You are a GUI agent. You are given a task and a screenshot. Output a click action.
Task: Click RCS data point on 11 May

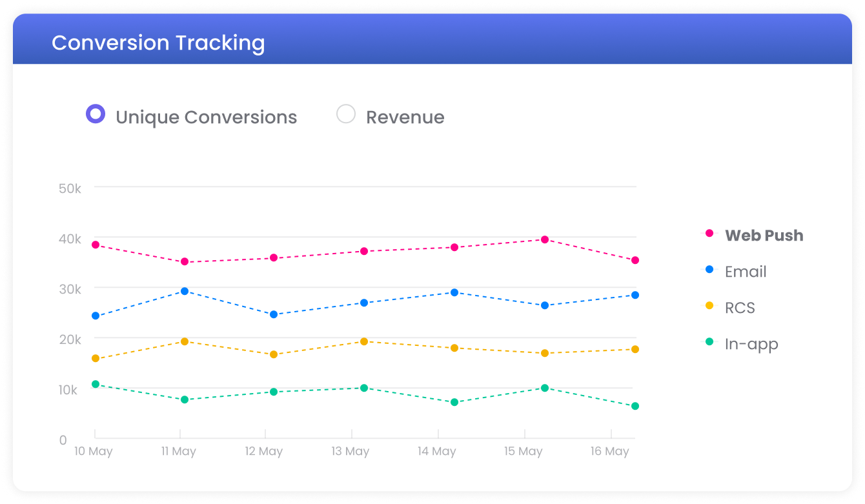(x=185, y=341)
